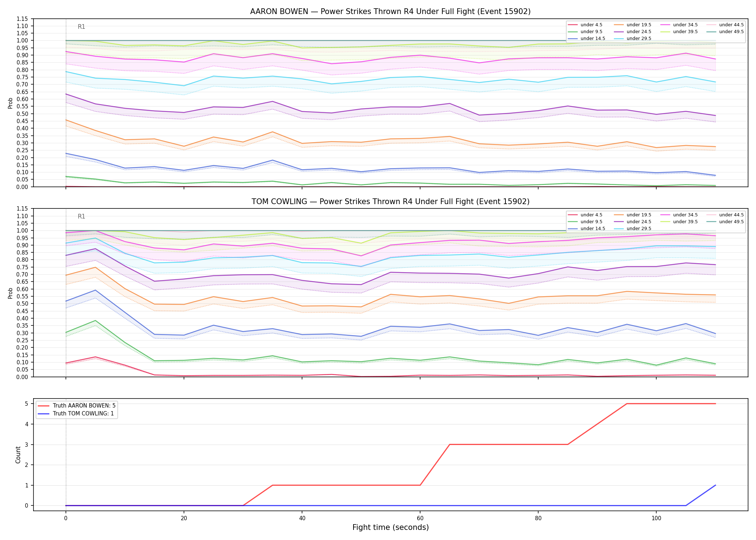Image resolution: width=756 pixels, height=540 pixels.
Task: Click x-axis tick label '40' on Count chart
Action: (302, 518)
